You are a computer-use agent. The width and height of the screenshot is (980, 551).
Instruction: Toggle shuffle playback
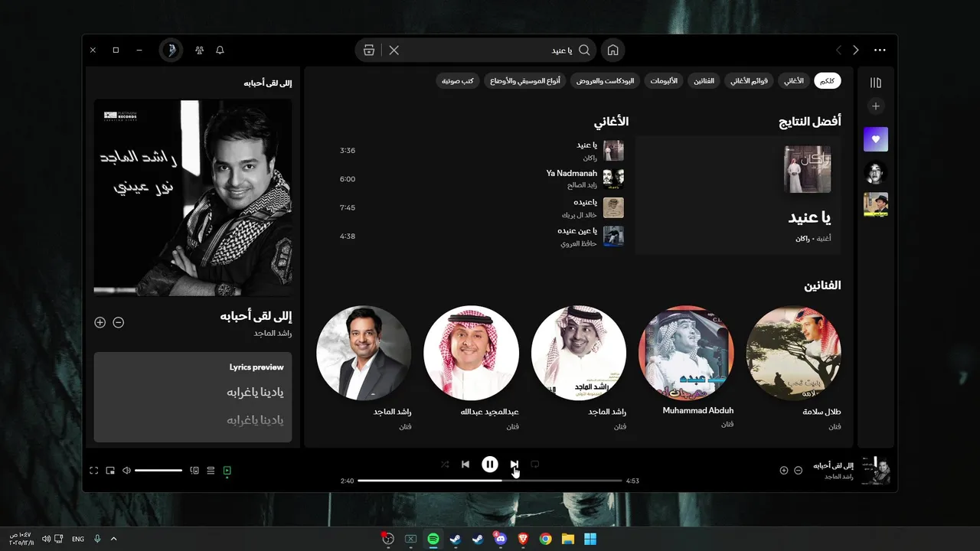pyautogui.click(x=445, y=464)
